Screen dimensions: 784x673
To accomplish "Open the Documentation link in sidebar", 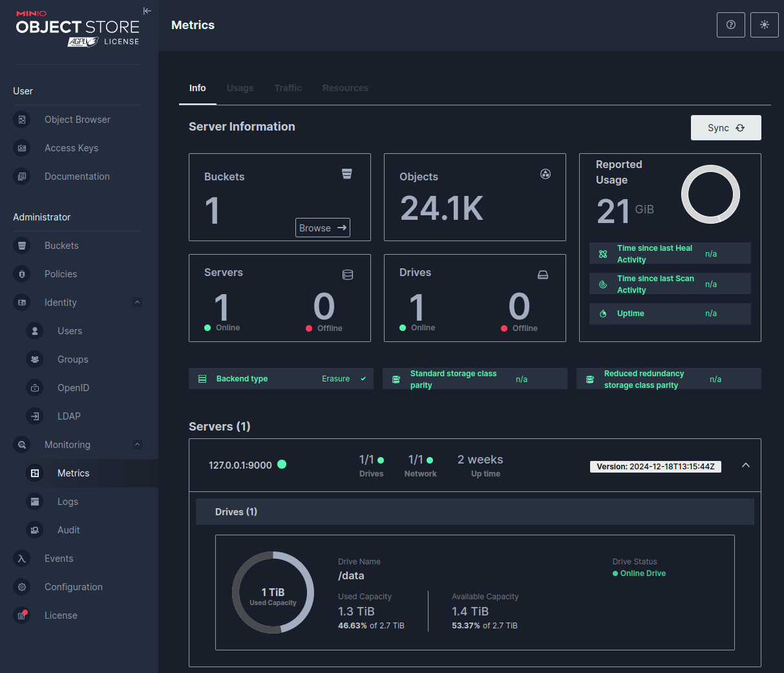I will (x=78, y=176).
